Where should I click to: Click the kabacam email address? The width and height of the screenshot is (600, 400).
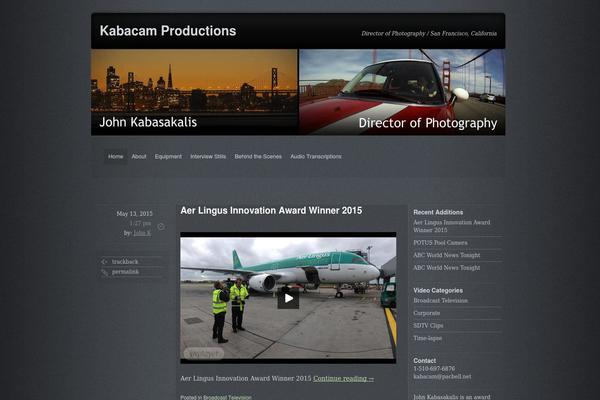442,377
